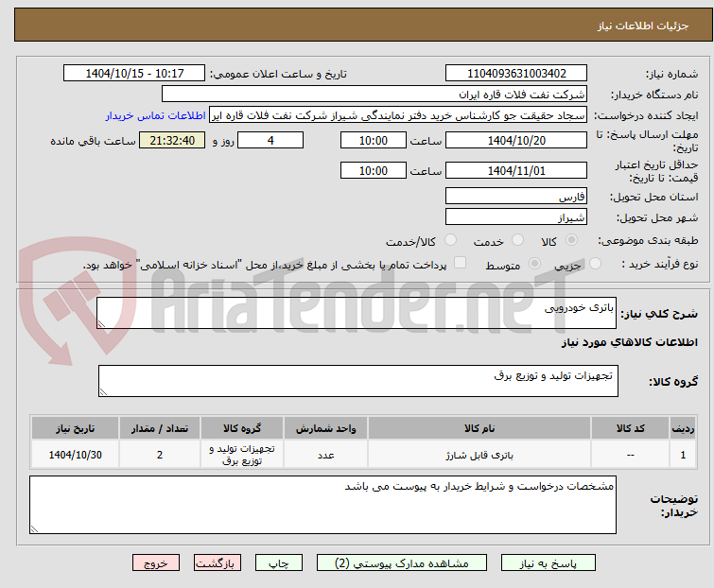Screen dimensions: 714x588
Task: Click the page title جزئیات اطلاعات نیاز
Action: point(642,26)
